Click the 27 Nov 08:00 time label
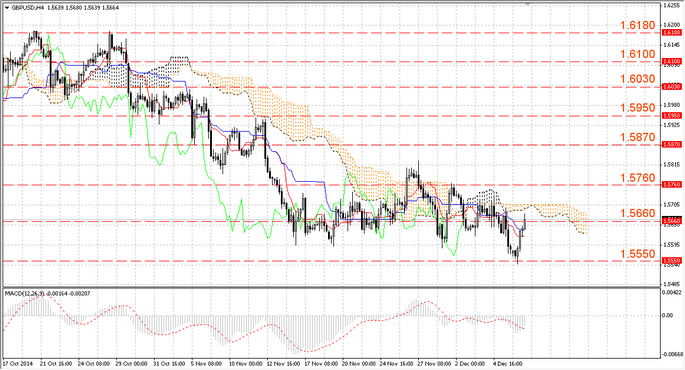This screenshot has width=685, height=370. pos(434,363)
